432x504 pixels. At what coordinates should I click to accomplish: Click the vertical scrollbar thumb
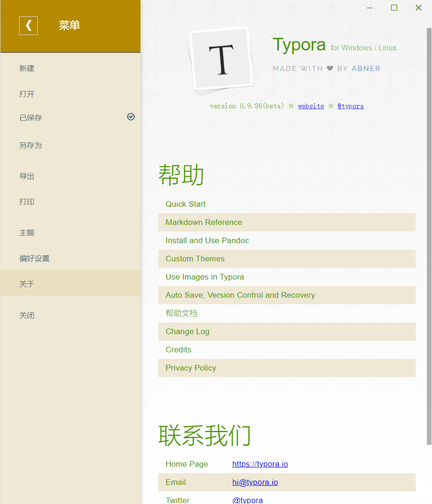pyautogui.click(x=429, y=236)
